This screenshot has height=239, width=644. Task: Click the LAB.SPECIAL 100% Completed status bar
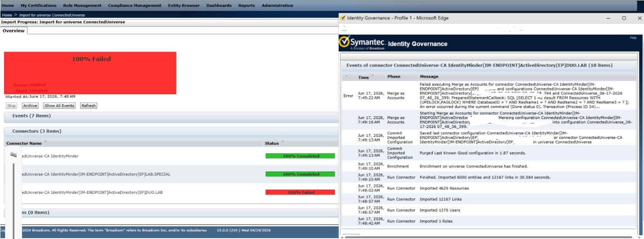point(300,174)
